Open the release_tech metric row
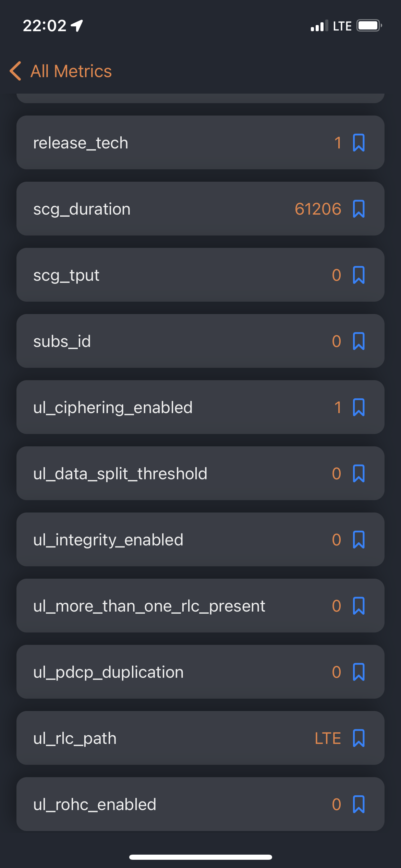Screen dimensions: 401x868 (x=200, y=143)
